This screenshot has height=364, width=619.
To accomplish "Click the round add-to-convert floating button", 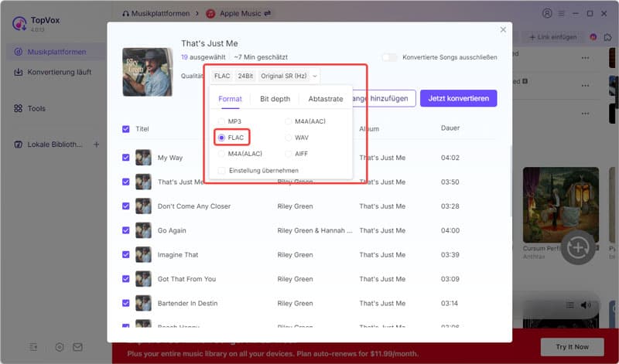I will tap(578, 247).
